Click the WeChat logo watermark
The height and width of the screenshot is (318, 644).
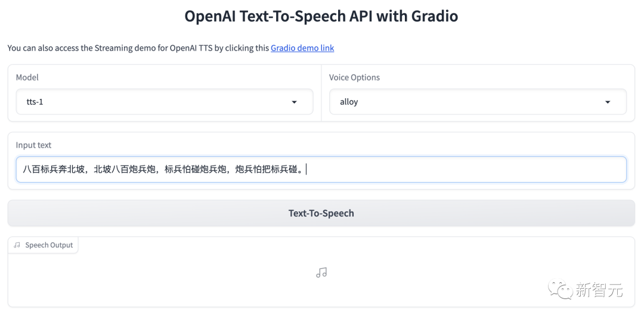(x=562, y=290)
